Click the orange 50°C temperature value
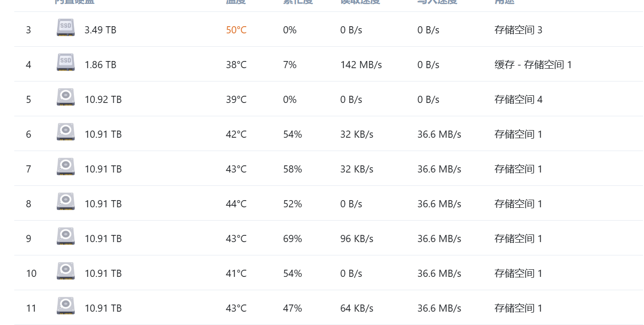This screenshot has height=325, width=644. (236, 30)
